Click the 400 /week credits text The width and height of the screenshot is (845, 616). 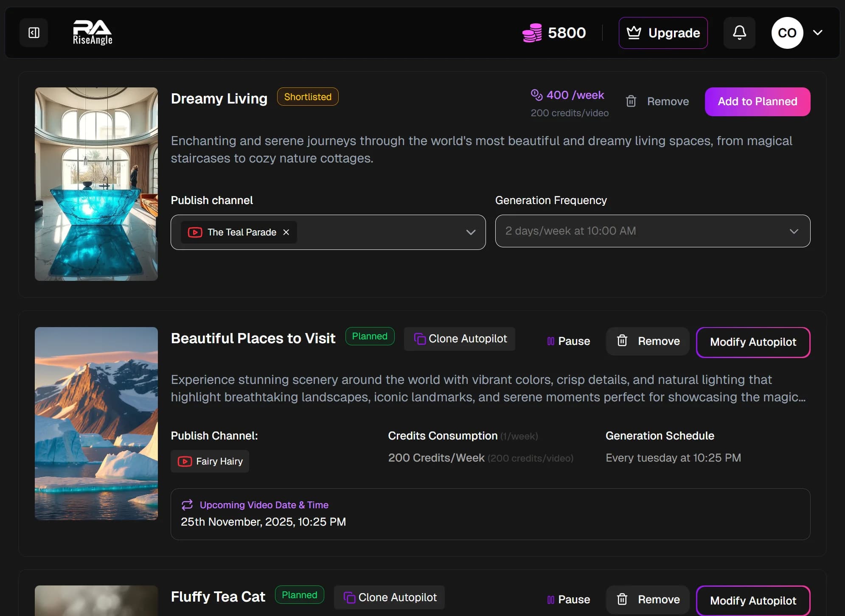(575, 95)
